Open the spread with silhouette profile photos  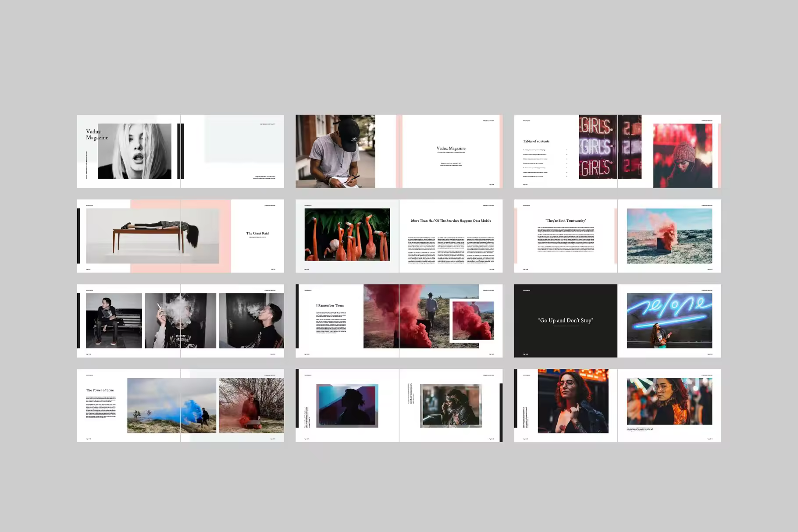[399, 405]
